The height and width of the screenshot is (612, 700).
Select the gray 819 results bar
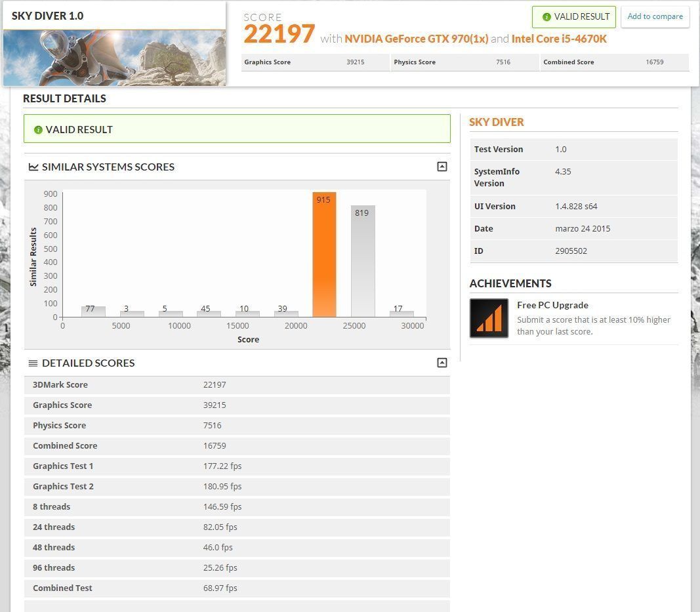coord(362,261)
